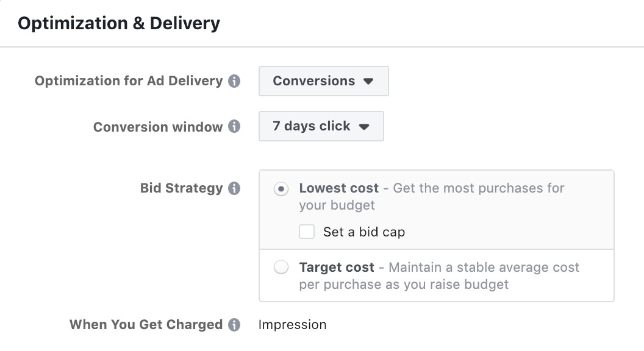This screenshot has width=644, height=351.
Task: Click the Optimization & Delivery section heading
Action: (119, 23)
